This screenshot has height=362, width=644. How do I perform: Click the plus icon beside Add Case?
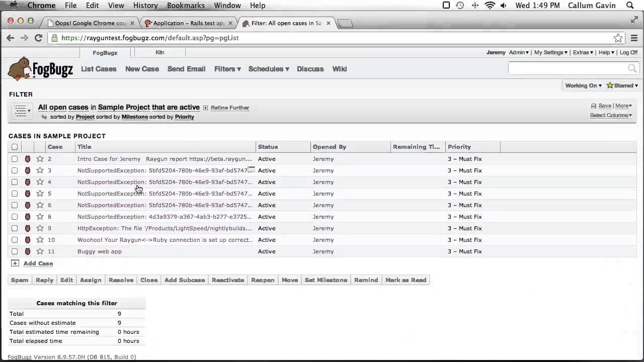click(x=15, y=263)
